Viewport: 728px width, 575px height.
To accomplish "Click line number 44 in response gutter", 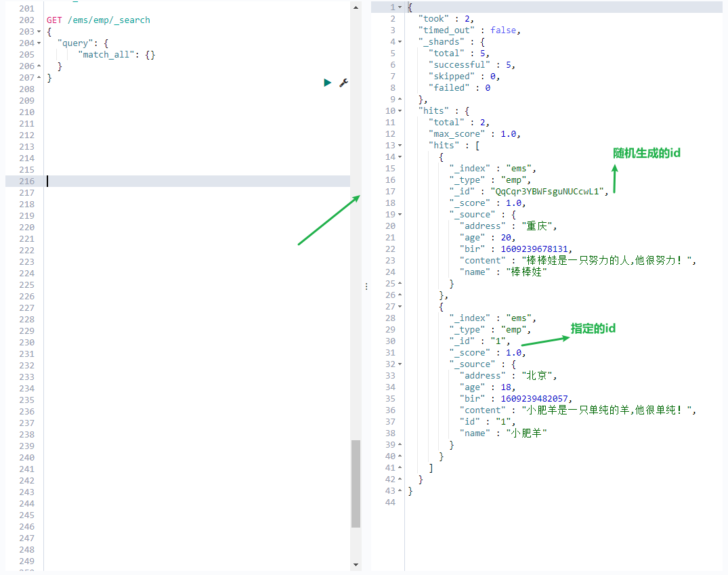I will (x=391, y=503).
